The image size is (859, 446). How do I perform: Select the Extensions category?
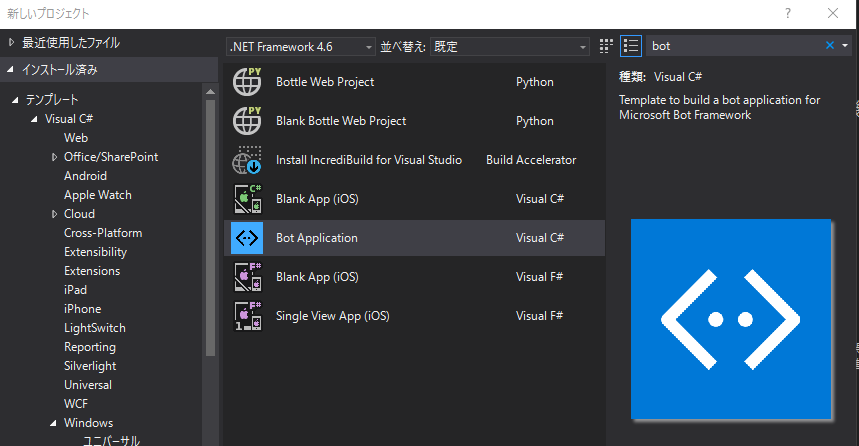pos(92,271)
